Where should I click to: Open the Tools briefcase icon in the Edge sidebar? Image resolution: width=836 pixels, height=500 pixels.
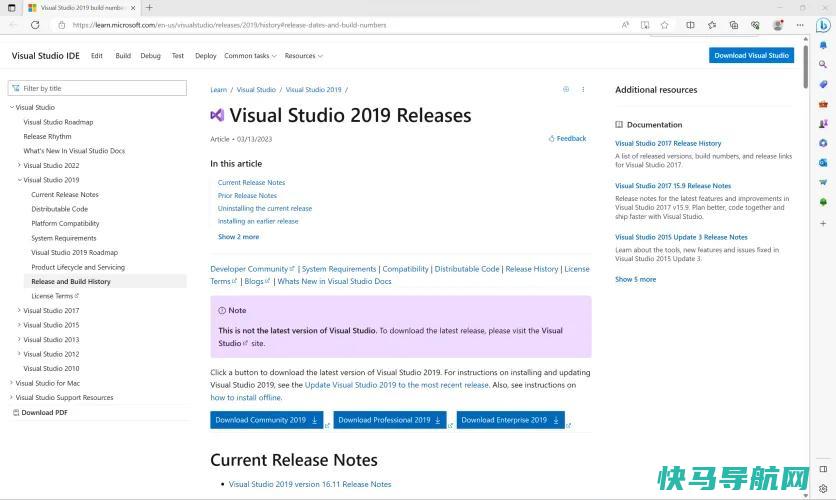[823, 104]
